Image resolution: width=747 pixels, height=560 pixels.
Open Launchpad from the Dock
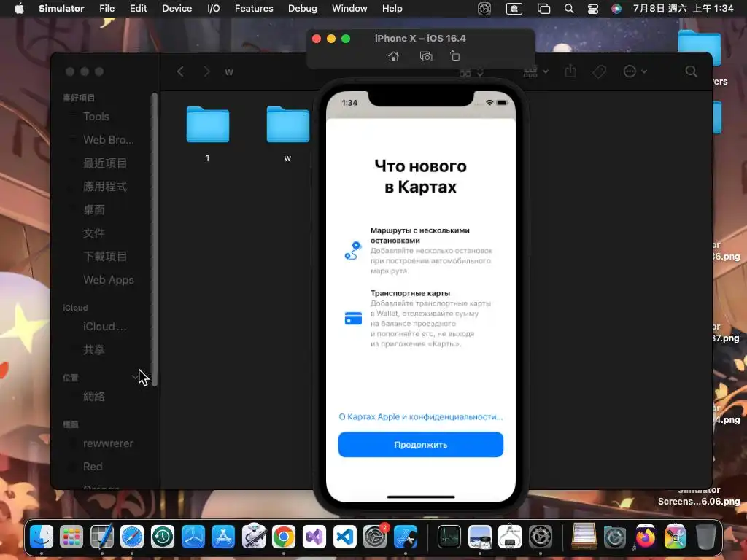[x=71, y=537]
